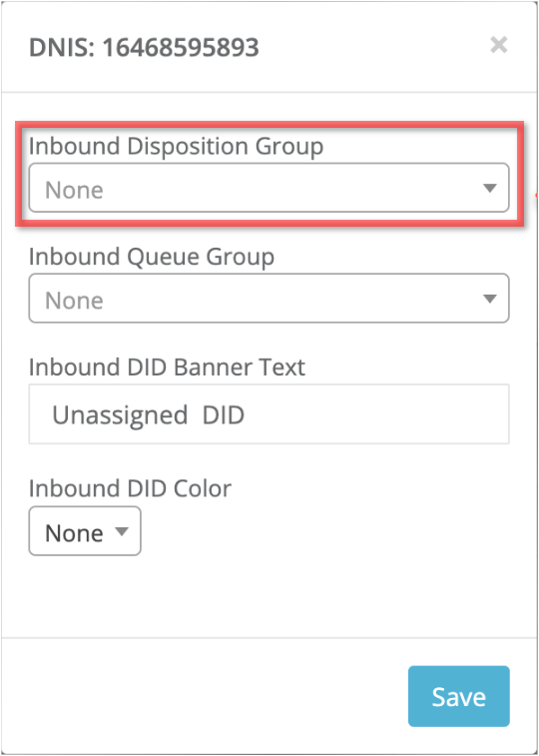
Task: Select the Inbound Disposition Group label
Action: coord(176,146)
